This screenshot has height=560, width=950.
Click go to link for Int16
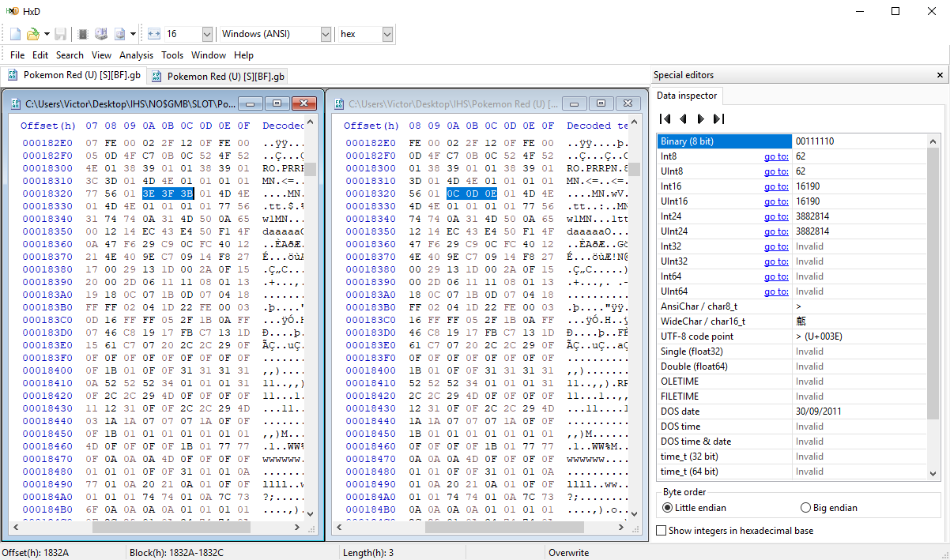(776, 186)
